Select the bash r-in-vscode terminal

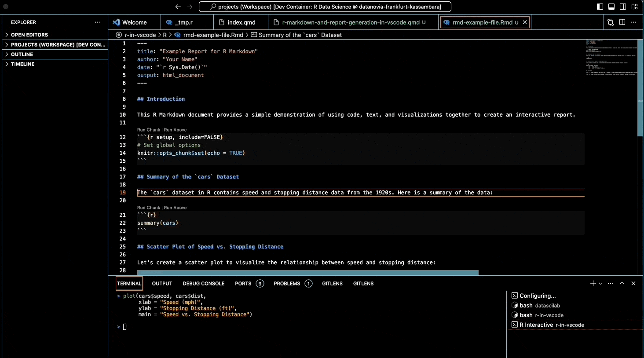pyautogui.click(x=574, y=315)
